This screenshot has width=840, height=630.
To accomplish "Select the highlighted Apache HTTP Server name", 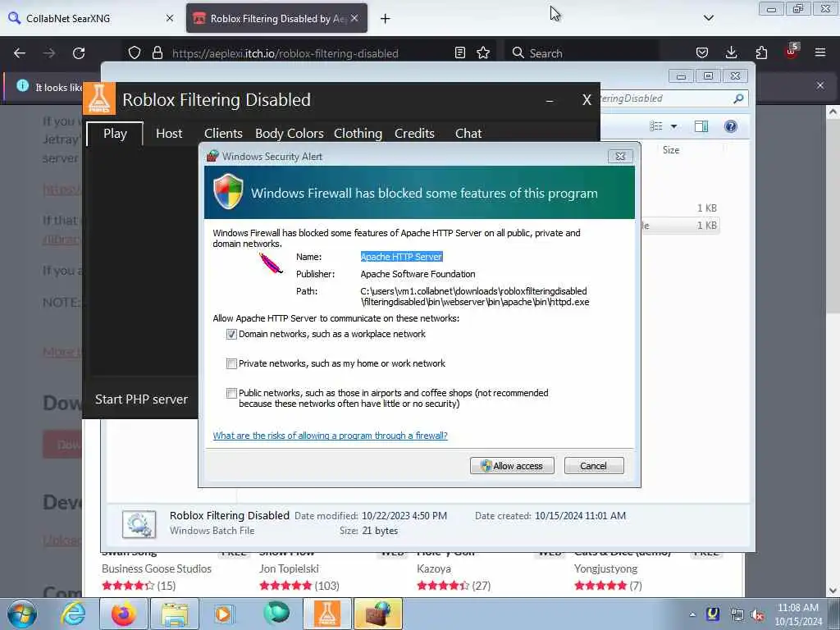I will (401, 257).
